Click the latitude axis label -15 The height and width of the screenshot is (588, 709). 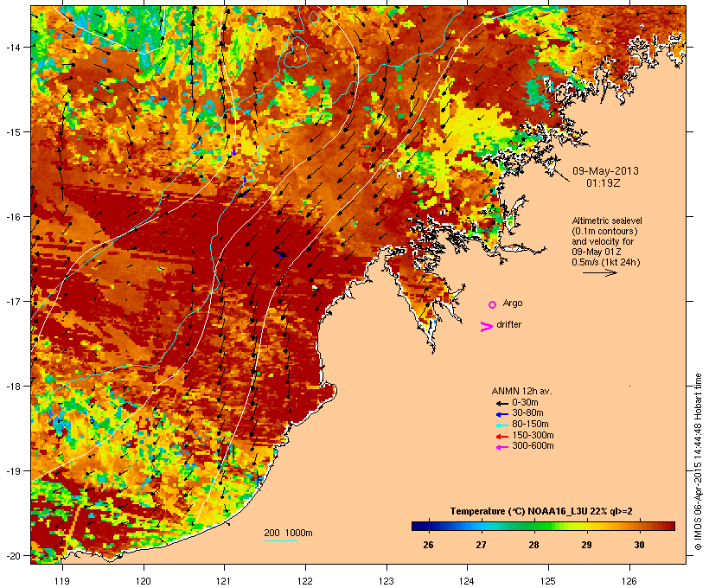click(12, 132)
